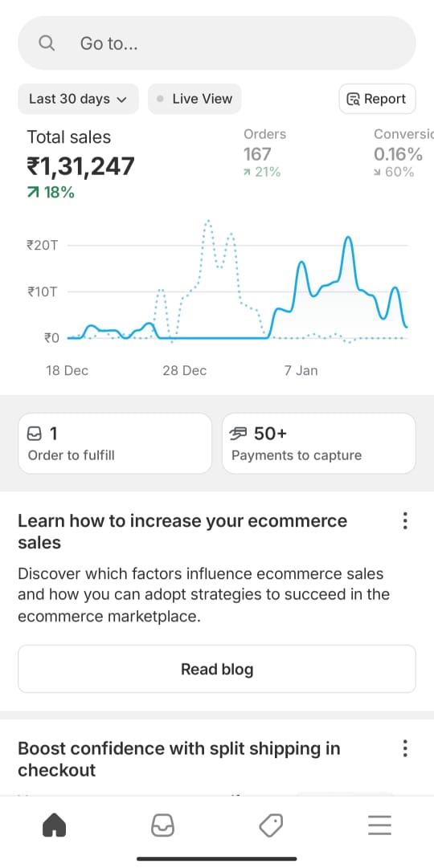Select the Conversion rate metric
The width and height of the screenshot is (434, 868).
(403, 153)
